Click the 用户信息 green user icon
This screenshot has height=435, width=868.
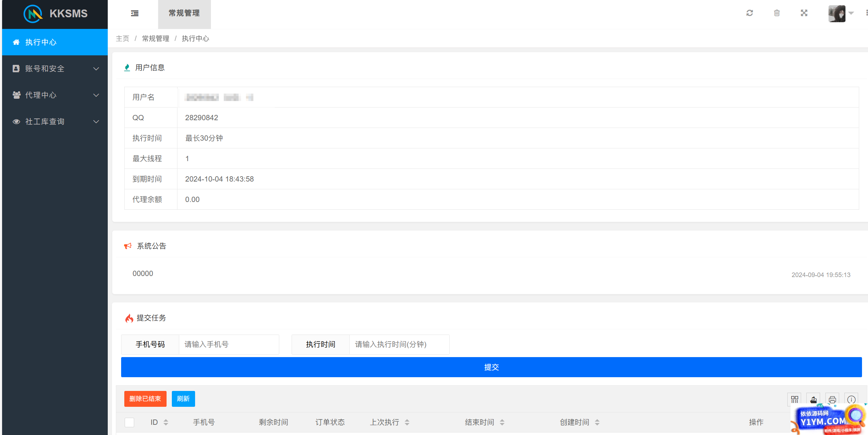click(x=127, y=67)
